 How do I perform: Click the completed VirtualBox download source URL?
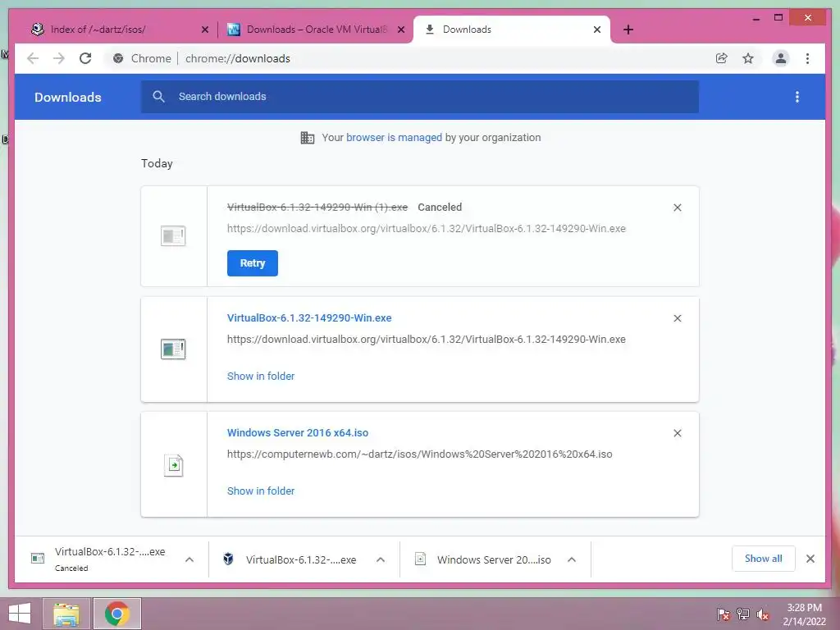[427, 339]
